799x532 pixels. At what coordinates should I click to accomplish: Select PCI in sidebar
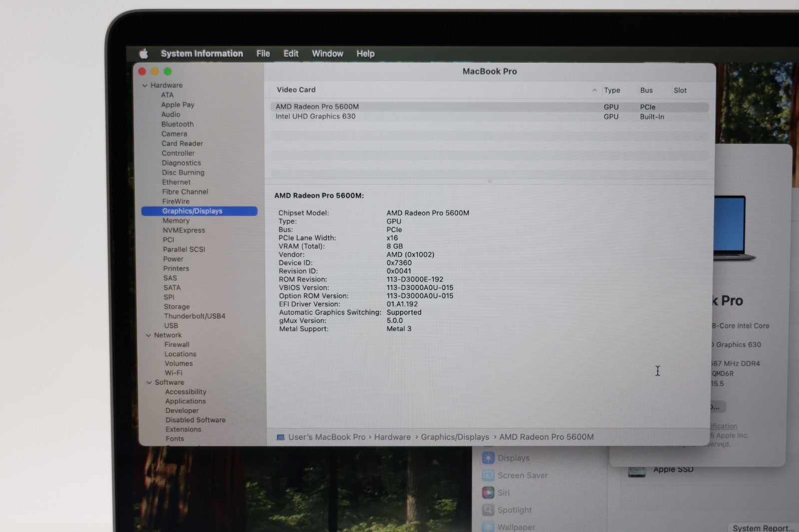169,240
